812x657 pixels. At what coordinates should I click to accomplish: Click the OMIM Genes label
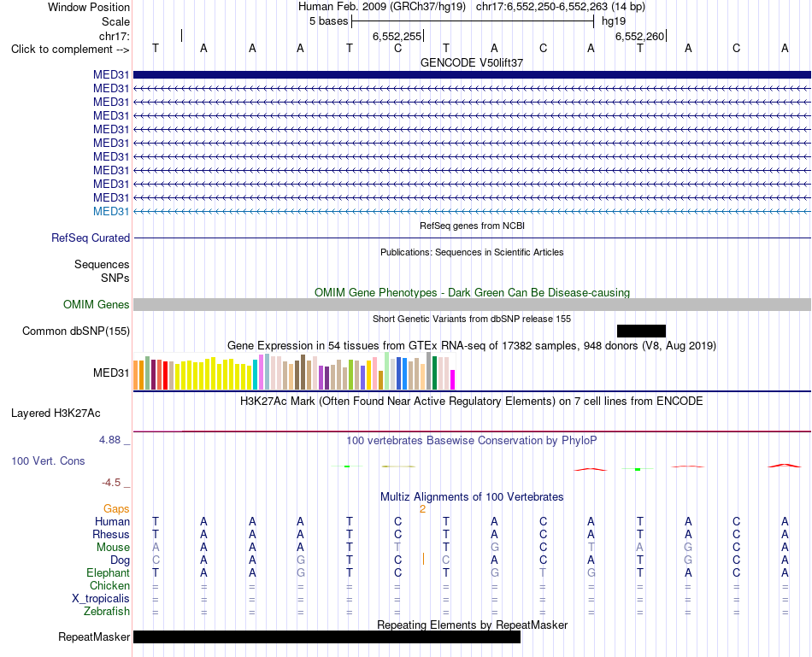(96, 304)
